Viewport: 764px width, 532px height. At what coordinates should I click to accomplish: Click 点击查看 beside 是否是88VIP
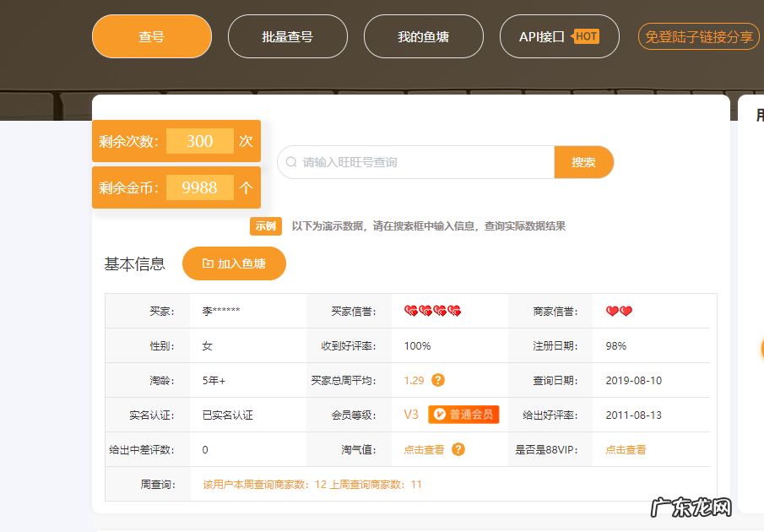[x=624, y=449]
